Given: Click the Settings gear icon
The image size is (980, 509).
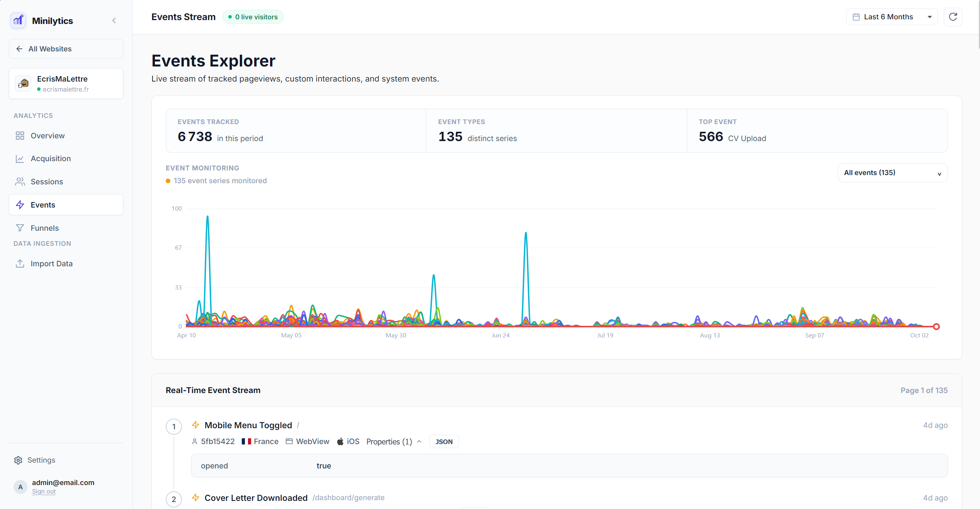Looking at the screenshot, I should point(18,460).
